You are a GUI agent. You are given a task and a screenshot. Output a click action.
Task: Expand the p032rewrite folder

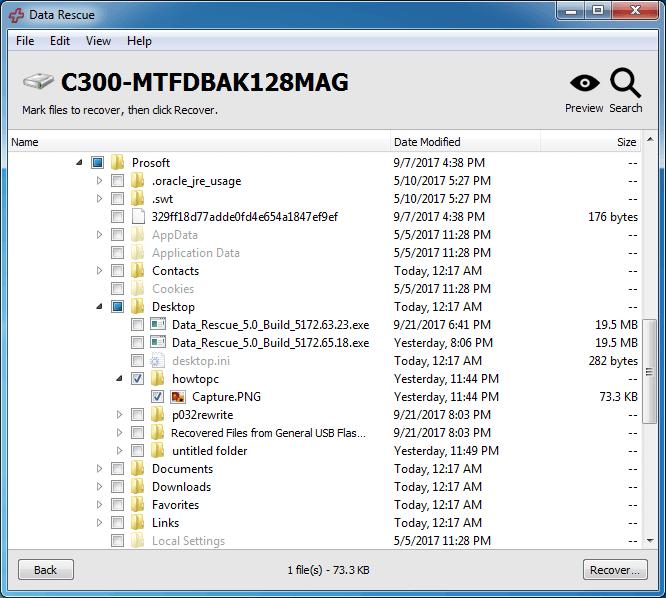point(119,415)
